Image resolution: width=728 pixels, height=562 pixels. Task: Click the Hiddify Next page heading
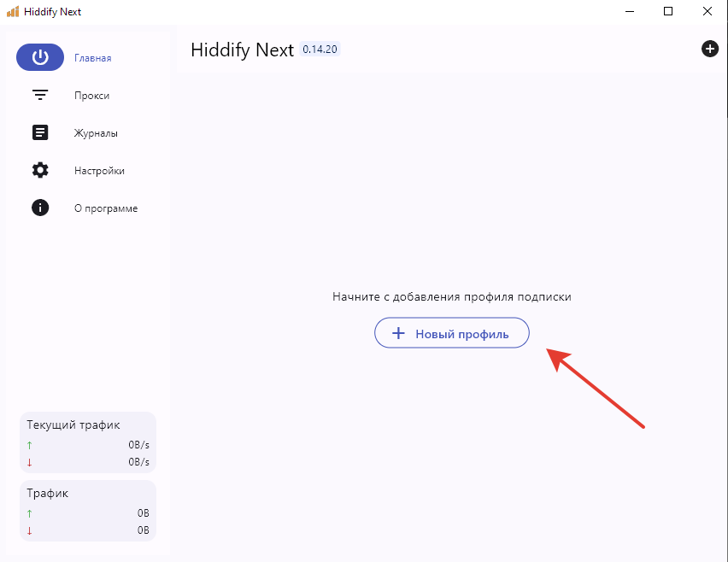click(242, 50)
